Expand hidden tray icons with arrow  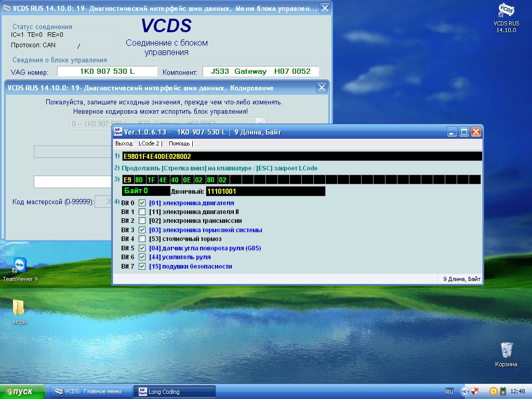coord(464,392)
